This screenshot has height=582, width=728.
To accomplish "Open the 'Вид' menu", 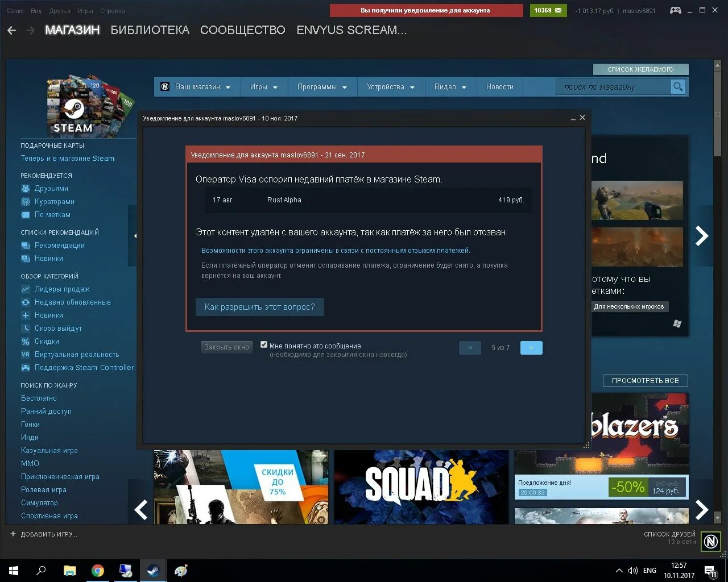I will 36,11.
